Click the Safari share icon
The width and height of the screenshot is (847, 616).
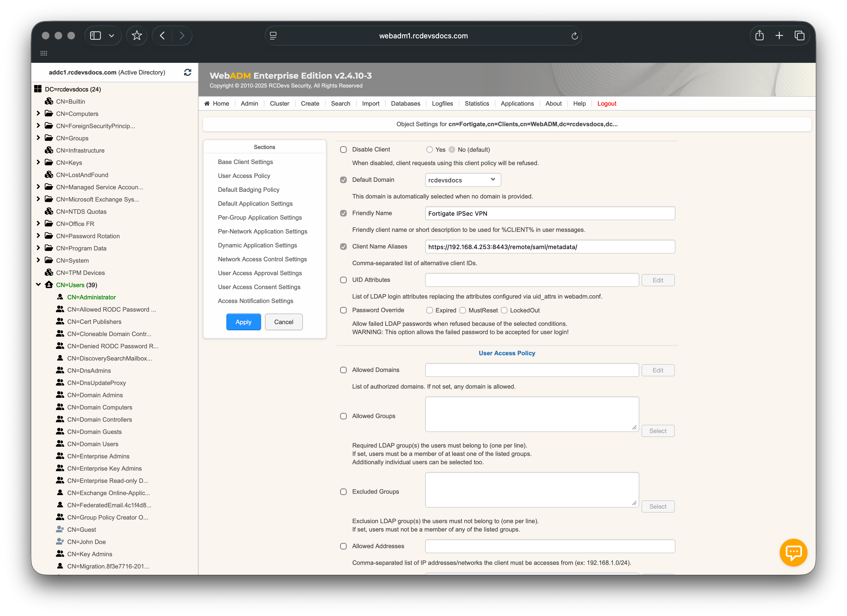[x=759, y=36]
